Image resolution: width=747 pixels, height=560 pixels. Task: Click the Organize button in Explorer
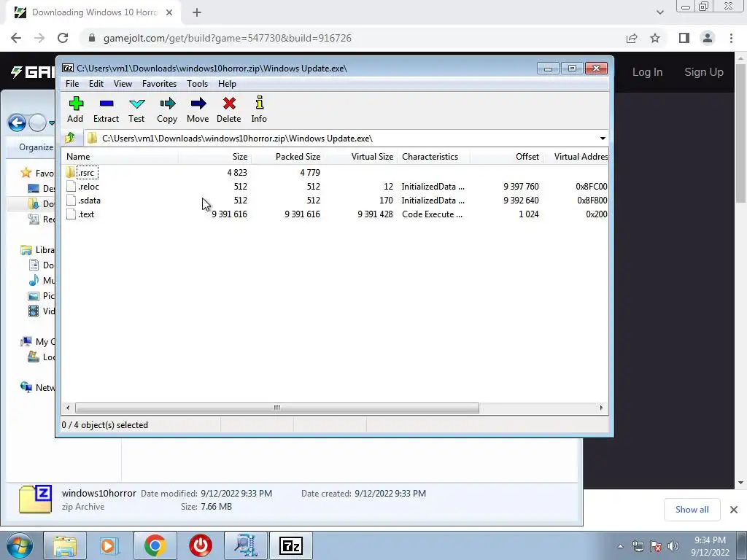[x=36, y=147]
